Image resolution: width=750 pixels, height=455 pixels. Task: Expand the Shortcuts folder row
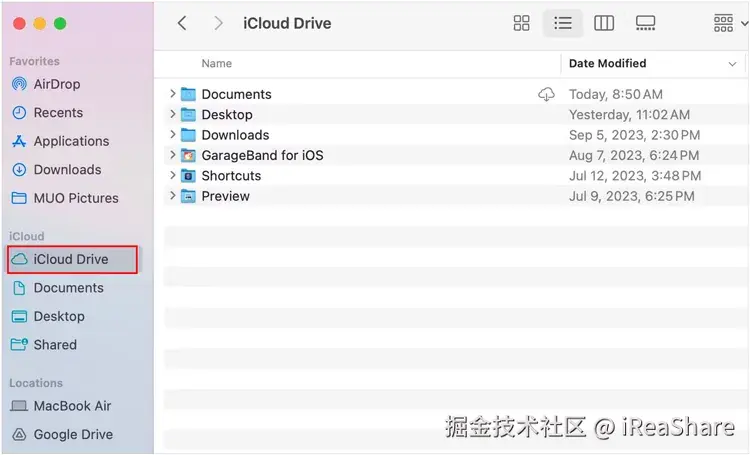(x=173, y=176)
